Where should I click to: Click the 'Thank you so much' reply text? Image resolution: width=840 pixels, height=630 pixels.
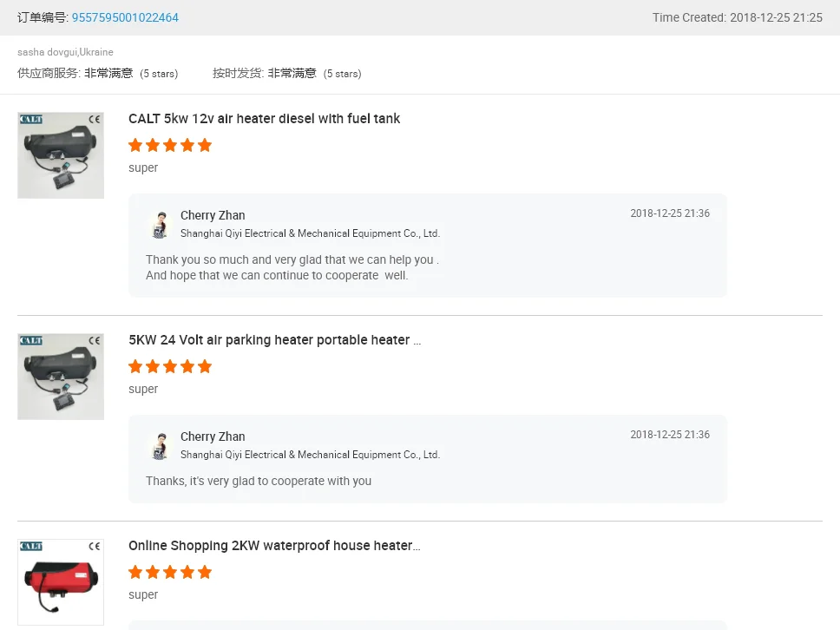[292, 259]
